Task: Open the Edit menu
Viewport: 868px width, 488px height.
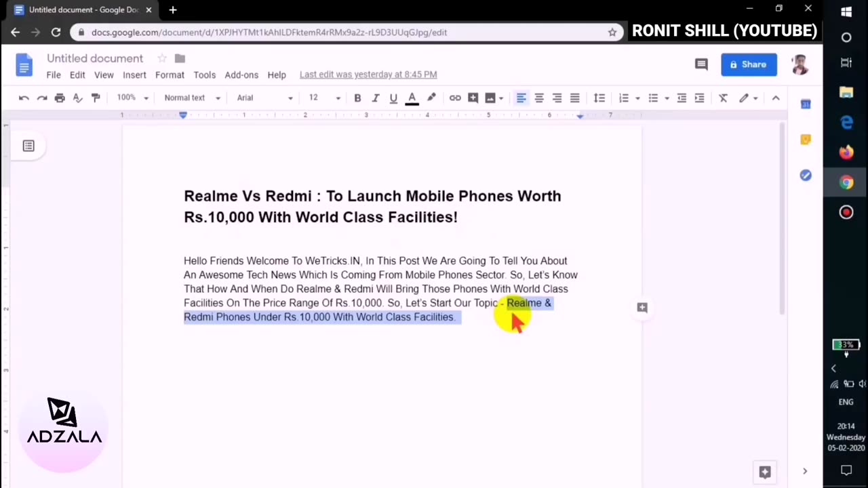Action: click(77, 75)
